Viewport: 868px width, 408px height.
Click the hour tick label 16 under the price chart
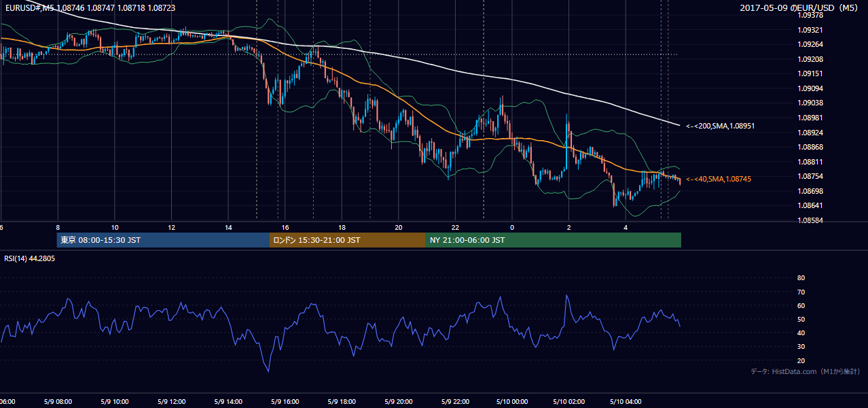[x=285, y=227]
